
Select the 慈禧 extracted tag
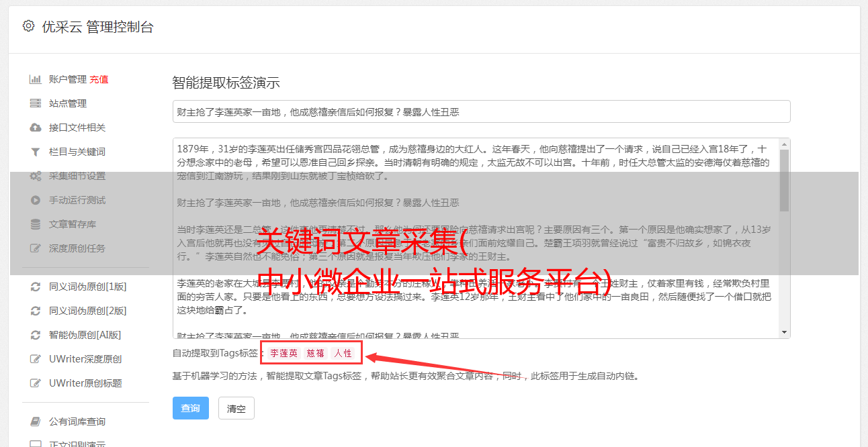316,353
